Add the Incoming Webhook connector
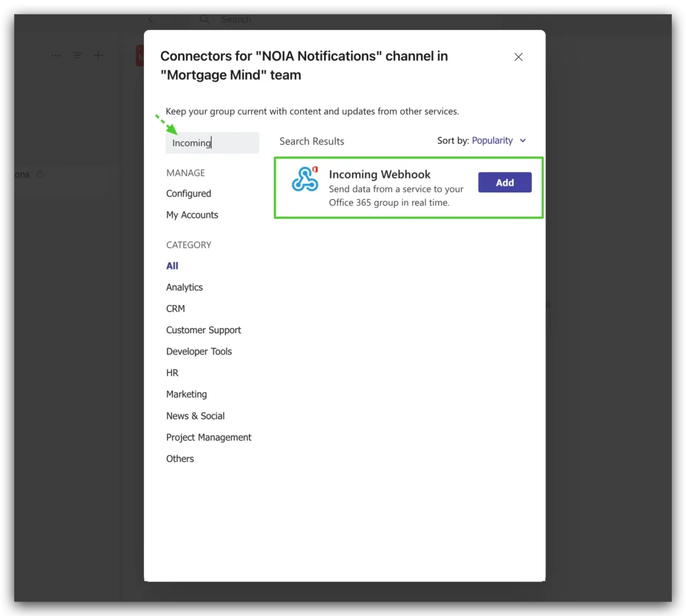The image size is (686, 616). point(504,182)
